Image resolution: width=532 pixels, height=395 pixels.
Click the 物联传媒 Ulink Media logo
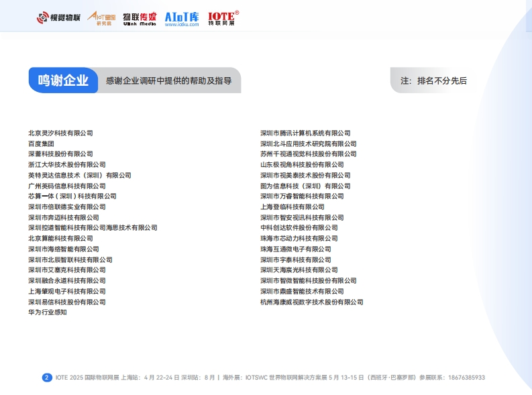[140, 19]
